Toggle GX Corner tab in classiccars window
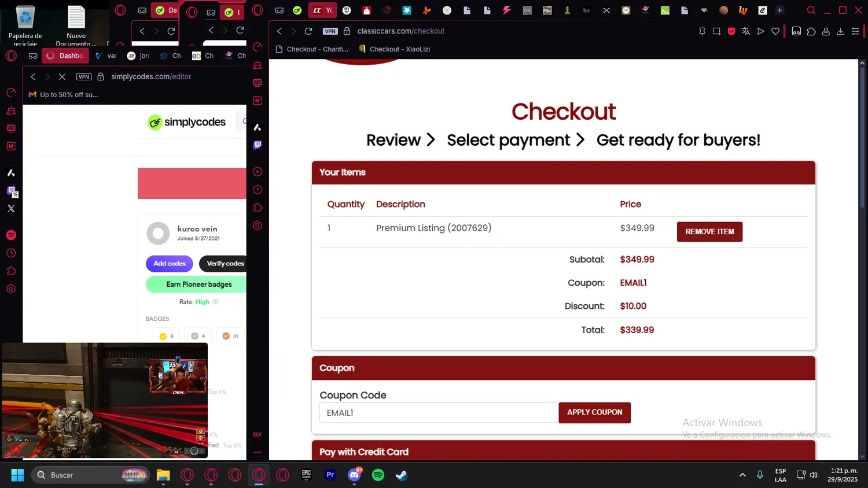 279,10
